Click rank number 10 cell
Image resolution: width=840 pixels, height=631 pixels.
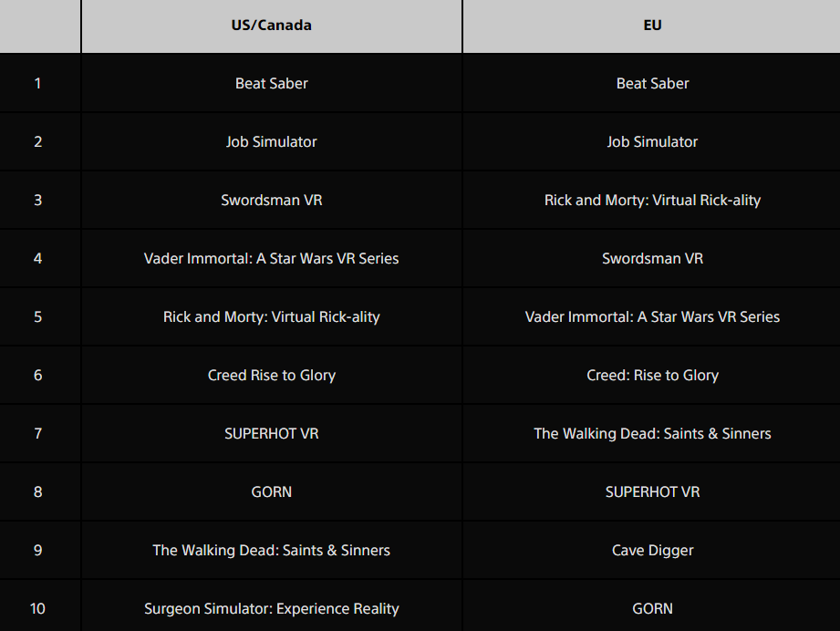click(37, 608)
